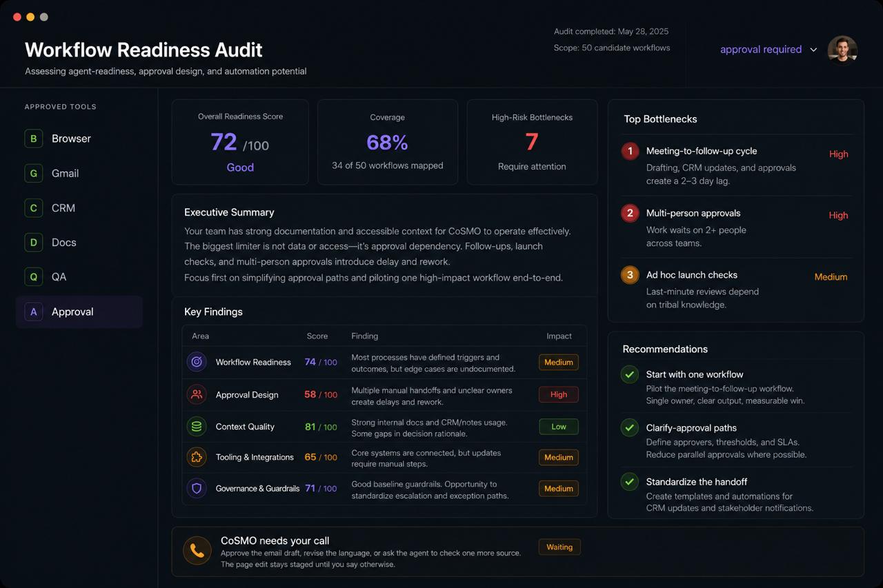Click bottleneck number 2 red badge

coord(630,213)
